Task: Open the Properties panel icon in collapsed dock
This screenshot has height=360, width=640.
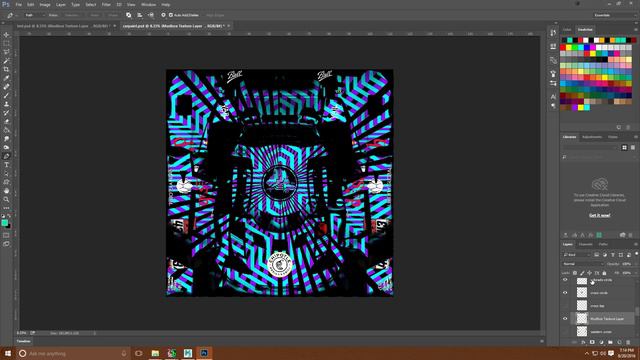Action: coord(553,47)
